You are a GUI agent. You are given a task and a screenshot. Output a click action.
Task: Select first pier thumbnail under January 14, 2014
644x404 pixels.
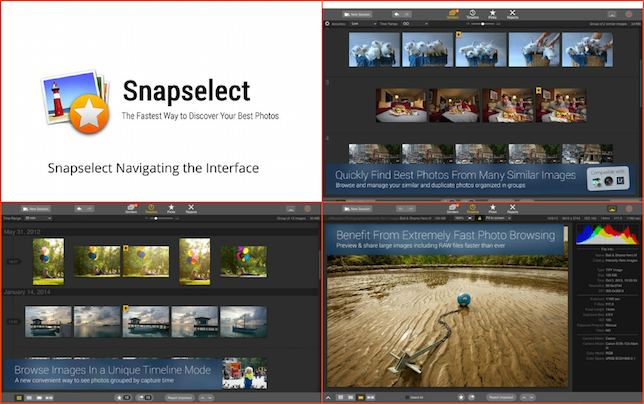click(x=48, y=321)
